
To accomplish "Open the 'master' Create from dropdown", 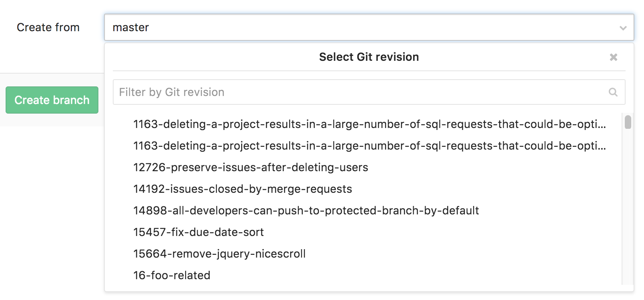I will 368,27.
